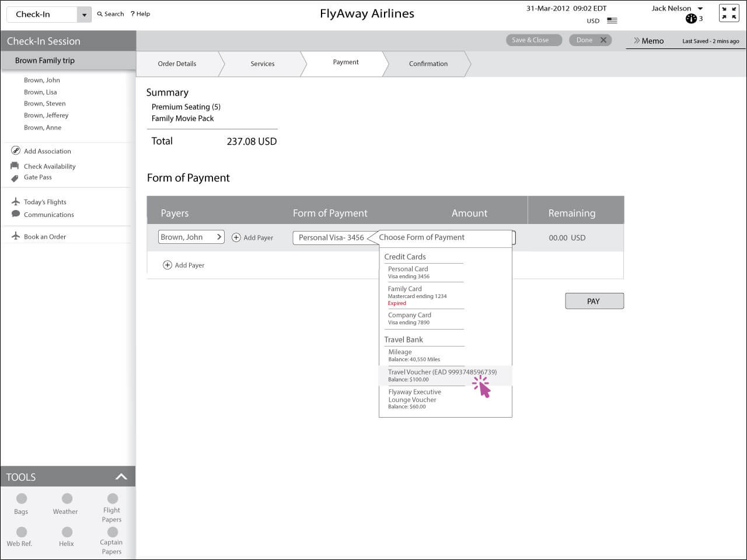Open the Check-In dropdown arrow
The width and height of the screenshot is (747, 560).
(x=84, y=15)
